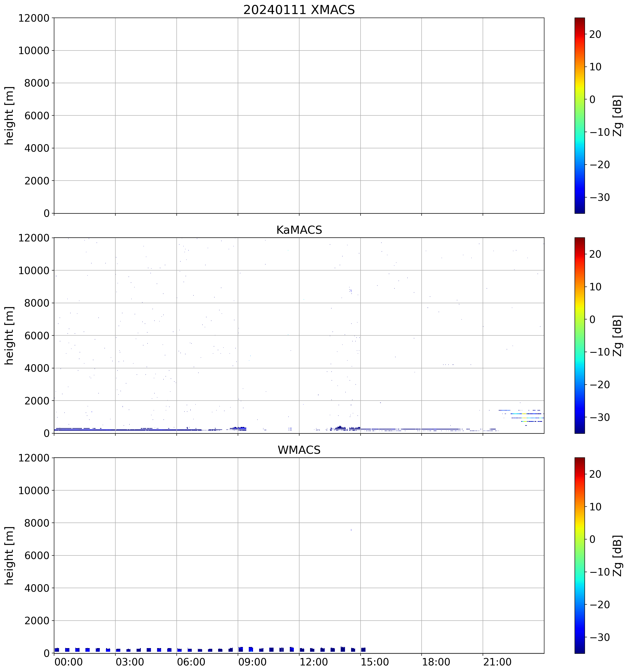The height and width of the screenshot is (672, 628).
Task: Click the 20 tick on the WMACS colorbar
Action: (x=595, y=474)
